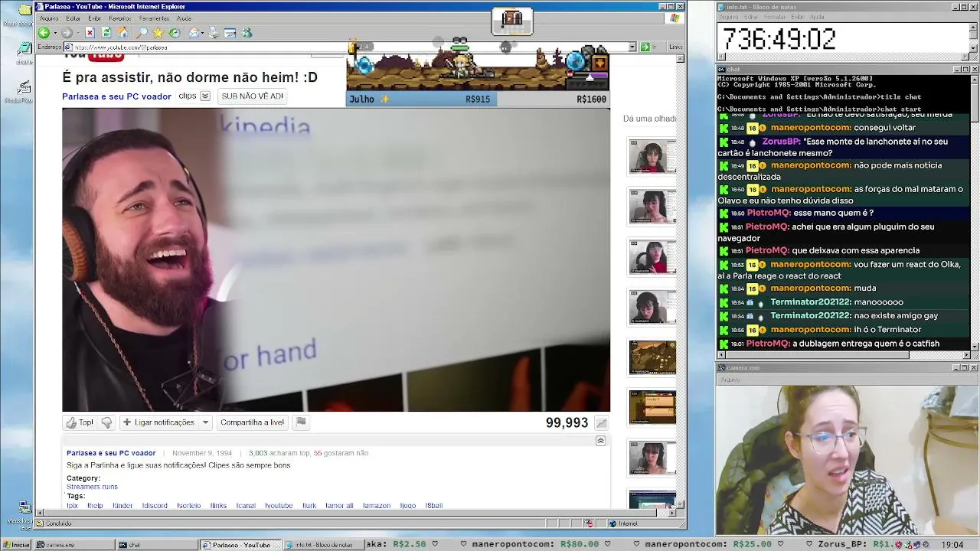Viewport: 980px width, 551px height.
Task: Expand the clips dropdown
Action: click(205, 96)
